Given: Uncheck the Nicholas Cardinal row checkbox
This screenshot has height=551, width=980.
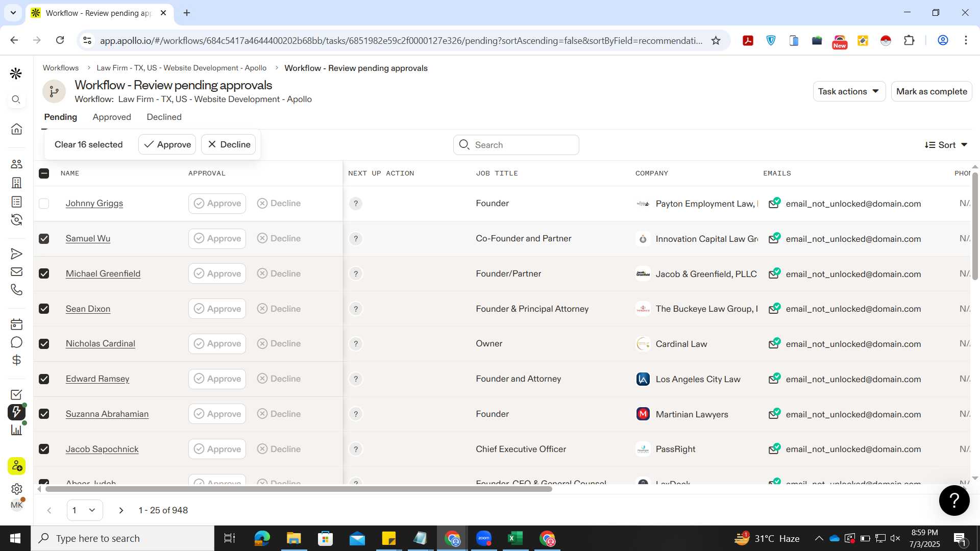Looking at the screenshot, I should pos(44,344).
